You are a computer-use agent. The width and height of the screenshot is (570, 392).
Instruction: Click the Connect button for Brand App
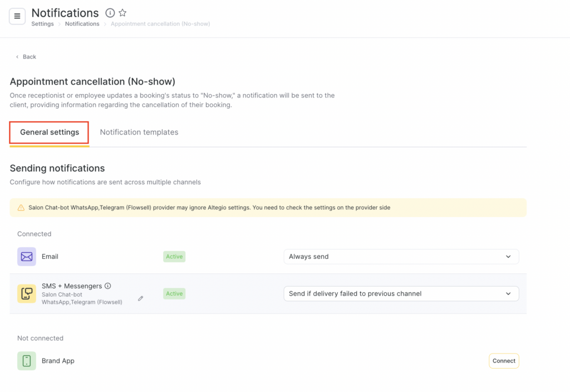point(504,361)
